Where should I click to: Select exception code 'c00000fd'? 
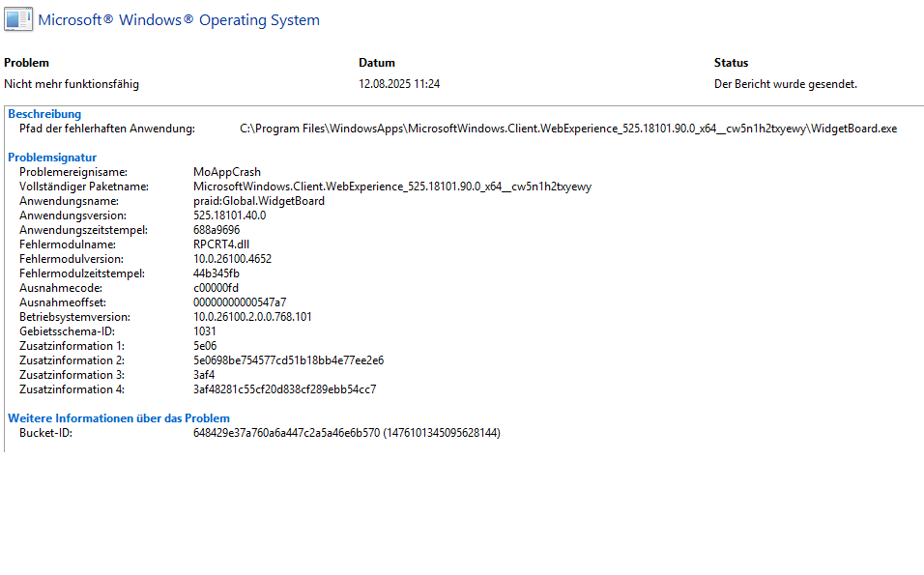[x=216, y=288]
